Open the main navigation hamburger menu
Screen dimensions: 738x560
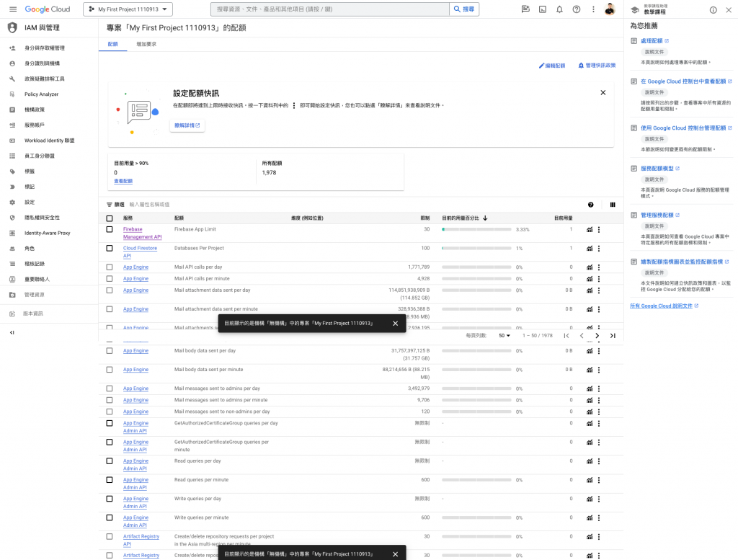click(x=13, y=9)
